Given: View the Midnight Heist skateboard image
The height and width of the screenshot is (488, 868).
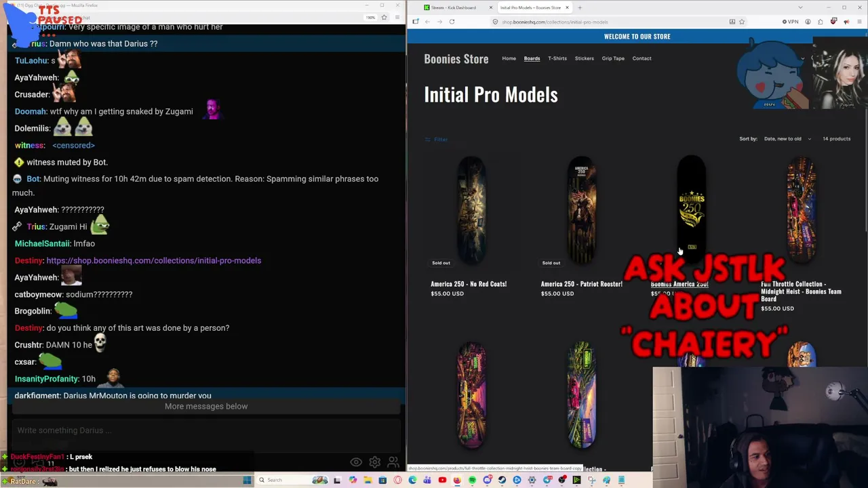Looking at the screenshot, I should click(x=802, y=210).
